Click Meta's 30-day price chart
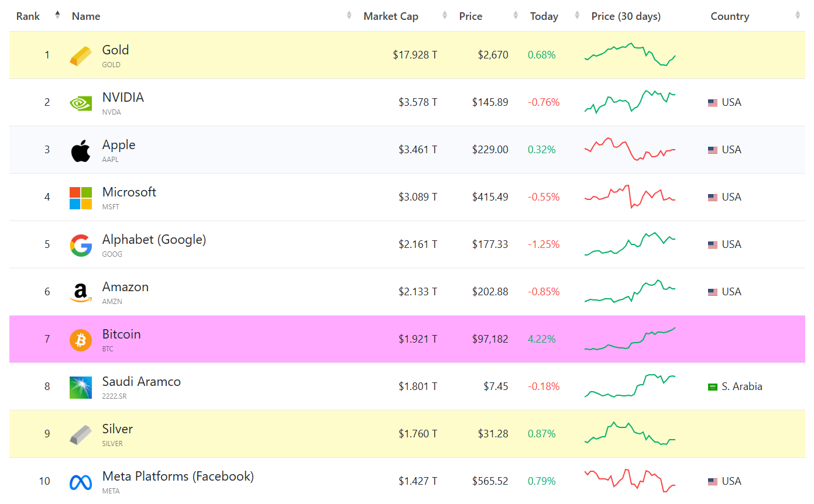The height and width of the screenshot is (504, 814). click(x=630, y=481)
